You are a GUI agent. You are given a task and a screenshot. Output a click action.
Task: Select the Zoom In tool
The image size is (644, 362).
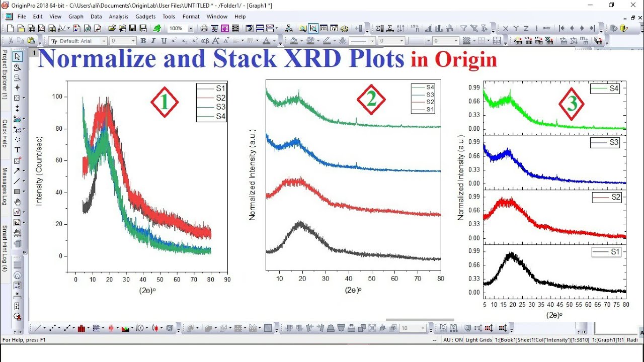17,67
